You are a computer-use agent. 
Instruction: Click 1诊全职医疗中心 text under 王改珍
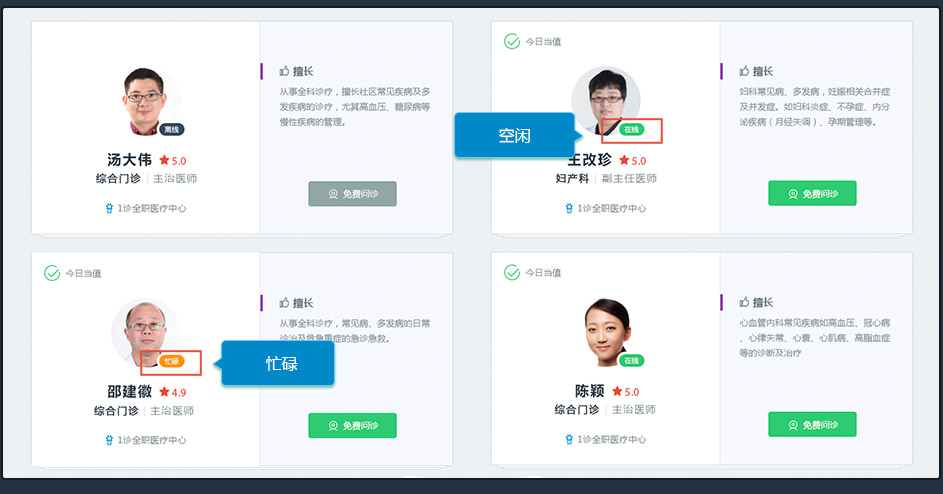612,208
